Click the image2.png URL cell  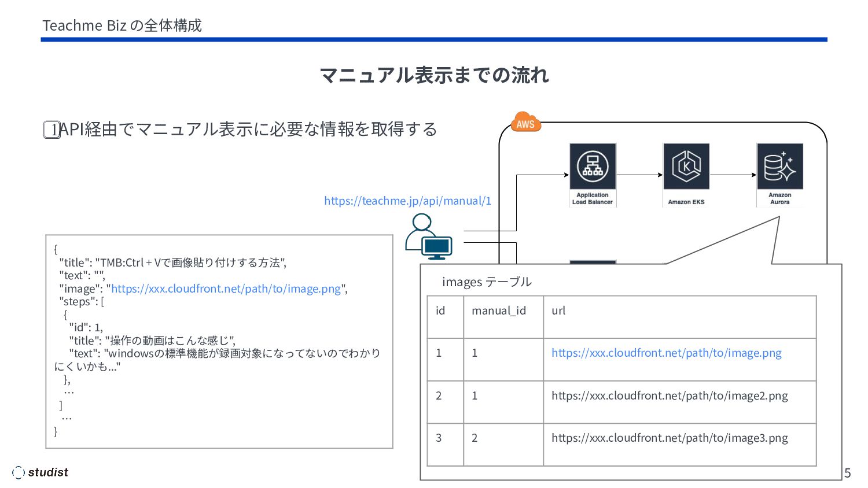point(680,402)
